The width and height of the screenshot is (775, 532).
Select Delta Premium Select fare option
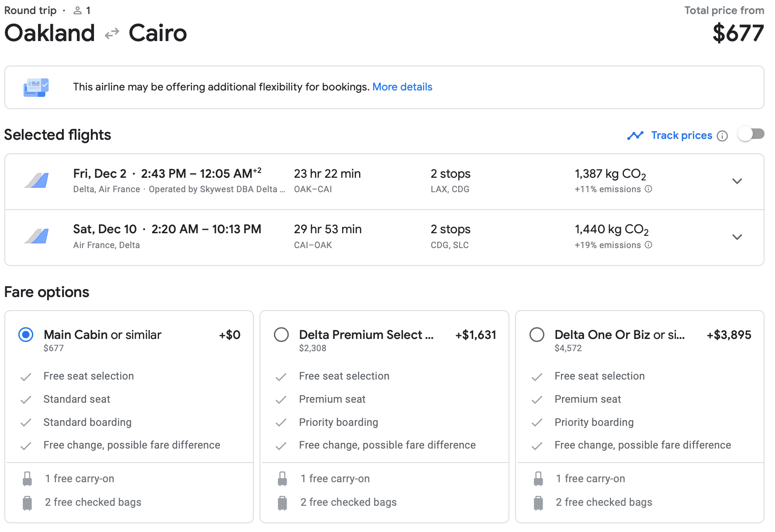tap(281, 335)
